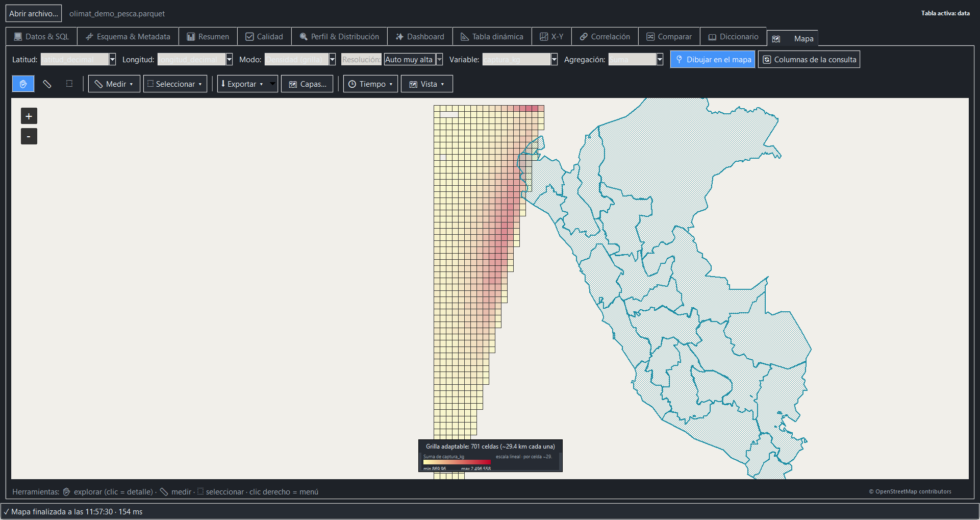The image size is (980, 520).
Task: Select the ruler measure tool icon
Action: click(x=47, y=84)
